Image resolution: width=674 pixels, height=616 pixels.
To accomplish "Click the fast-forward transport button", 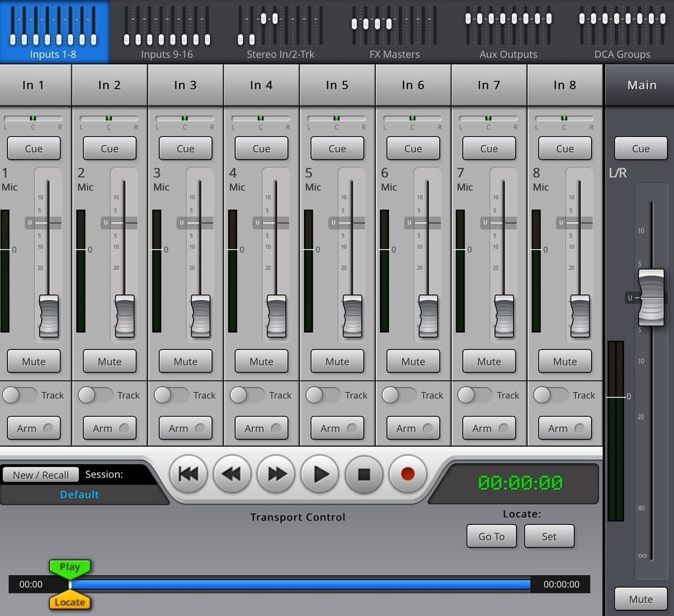I will point(276,474).
